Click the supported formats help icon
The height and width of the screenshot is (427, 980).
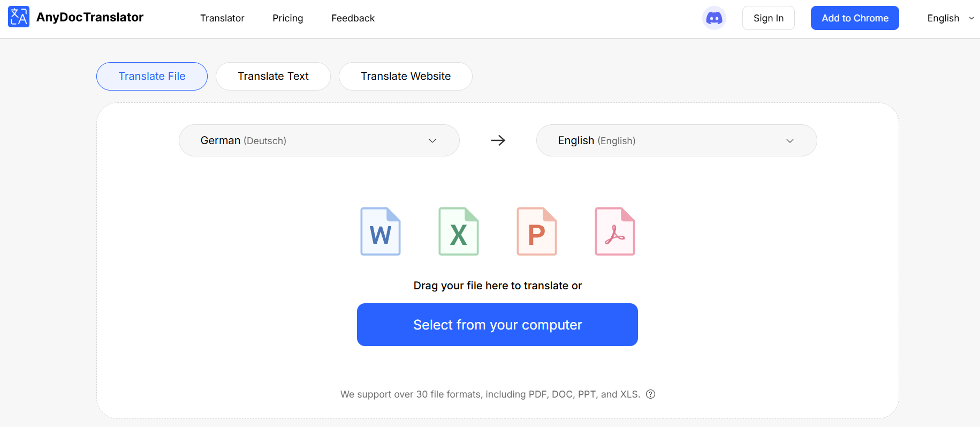pos(650,394)
